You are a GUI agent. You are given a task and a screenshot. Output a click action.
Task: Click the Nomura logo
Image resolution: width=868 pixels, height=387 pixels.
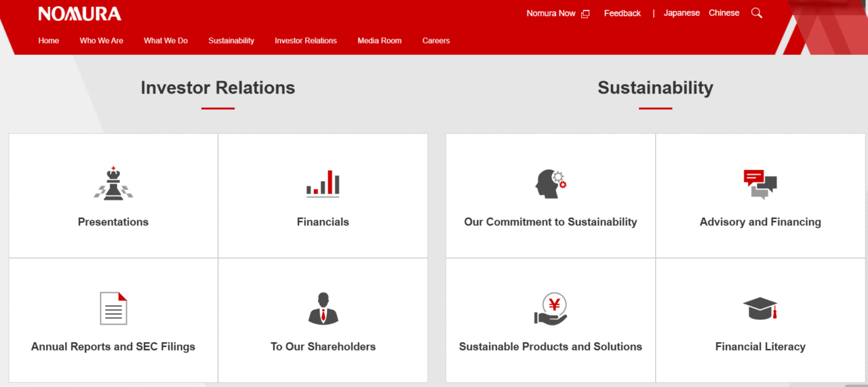point(80,14)
